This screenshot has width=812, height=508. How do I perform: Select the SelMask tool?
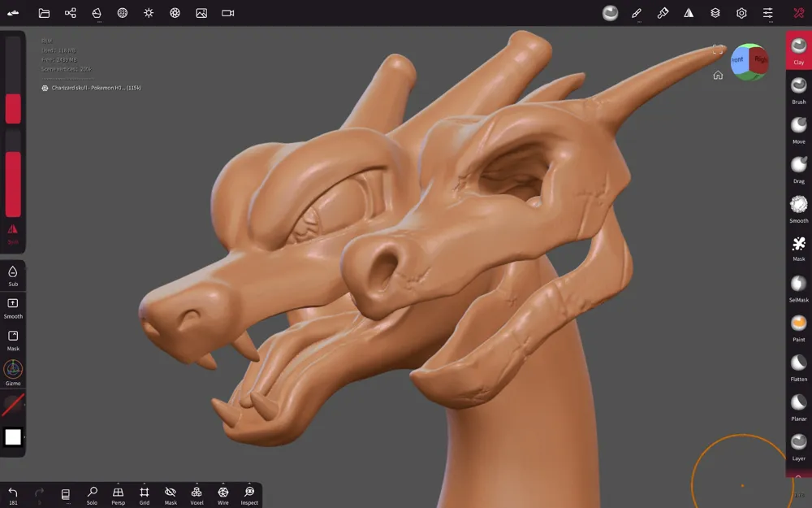coord(798,289)
